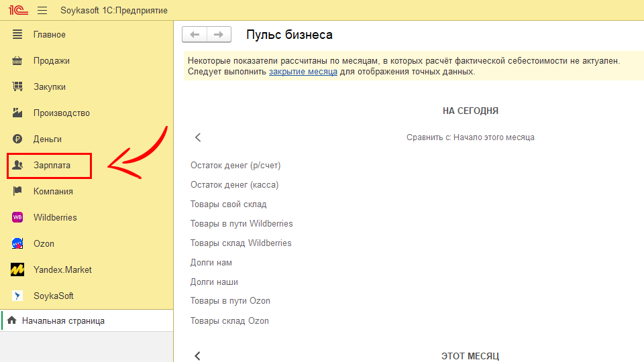
Task: Follow the закрытие месяца link
Action: pyautogui.click(x=303, y=72)
